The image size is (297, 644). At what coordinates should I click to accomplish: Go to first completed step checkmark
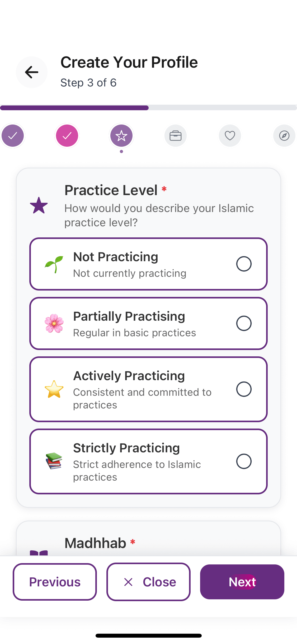tap(13, 136)
